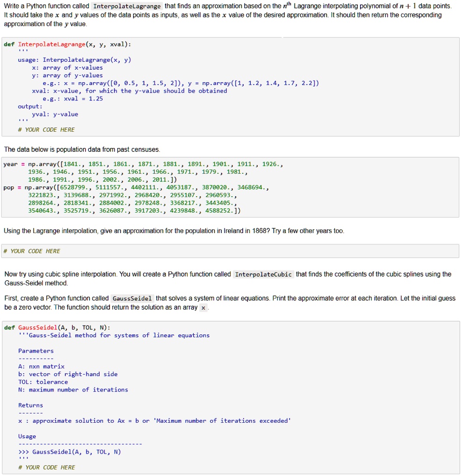Click the 'Usage' heading in the GaussSeidel docstring
Viewport: 462px width, 476px height.
pos(27,437)
